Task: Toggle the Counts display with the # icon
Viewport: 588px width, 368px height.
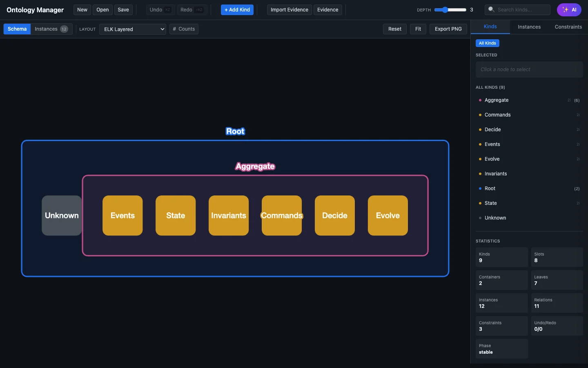Action: pyautogui.click(x=174, y=29)
